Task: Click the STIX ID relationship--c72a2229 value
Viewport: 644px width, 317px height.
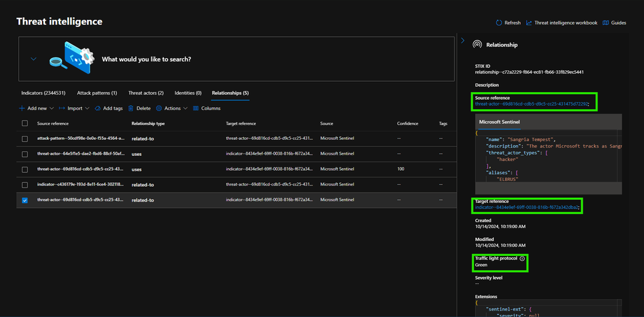Action: 529,72
